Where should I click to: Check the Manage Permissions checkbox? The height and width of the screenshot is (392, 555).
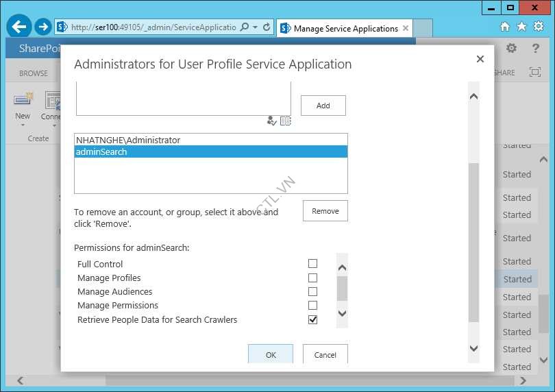point(312,305)
